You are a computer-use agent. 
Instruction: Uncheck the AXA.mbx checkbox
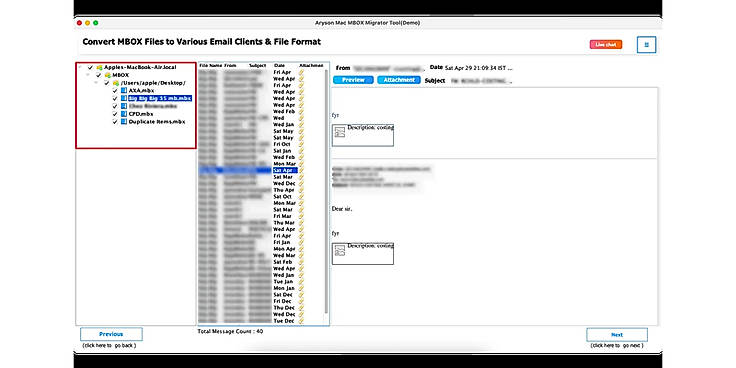tap(115, 90)
